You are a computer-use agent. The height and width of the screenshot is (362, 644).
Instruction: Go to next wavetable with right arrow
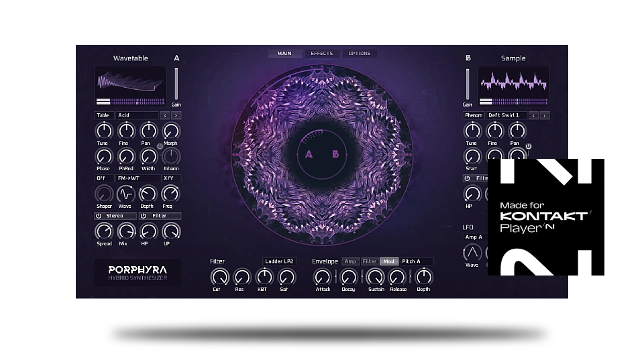coord(176,115)
